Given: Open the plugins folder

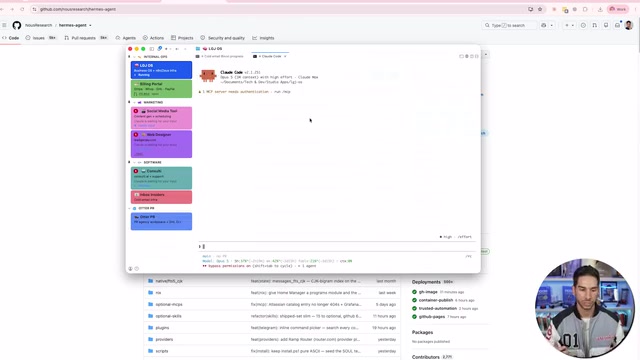Looking at the screenshot, I should [162, 328].
